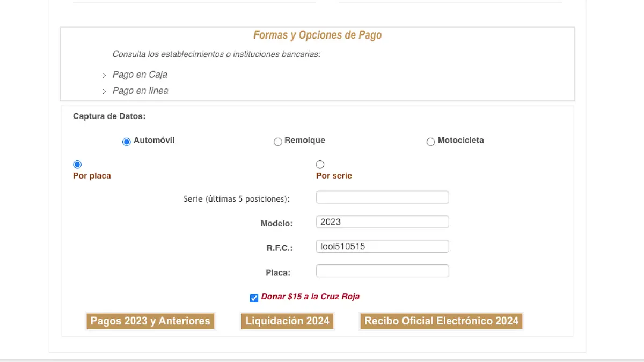This screenshot has width=644, height=362.
Task: Click the R.F.C. field containing looi510515
Action: point(382,246)
